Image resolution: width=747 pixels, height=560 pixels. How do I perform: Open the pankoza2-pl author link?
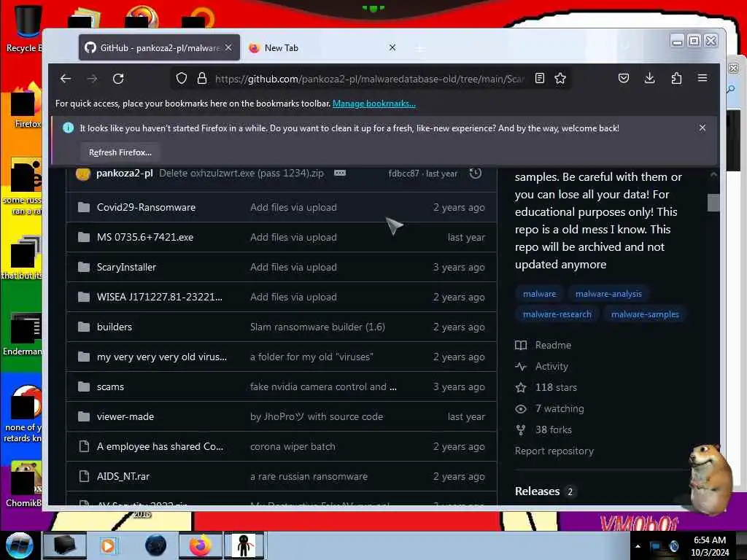coord(124,173)
